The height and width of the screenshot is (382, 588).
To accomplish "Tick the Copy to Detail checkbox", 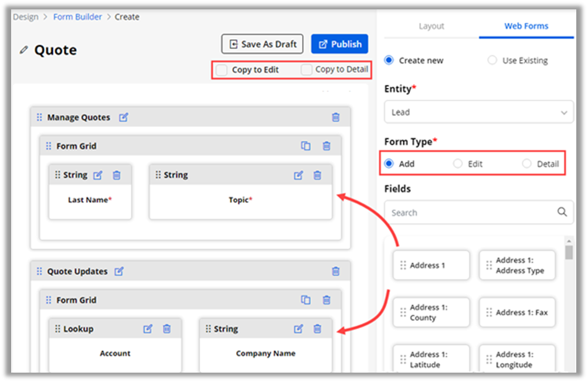I will (307, 70).
